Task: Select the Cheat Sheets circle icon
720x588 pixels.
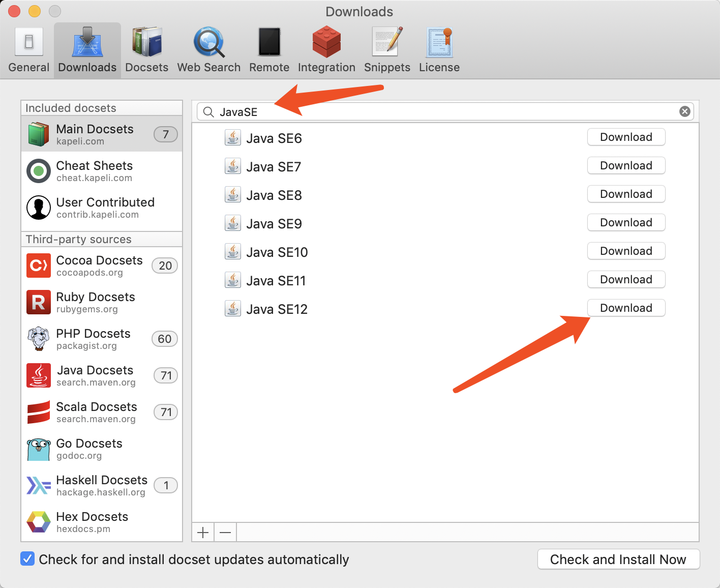Action: tap(39, 171)
